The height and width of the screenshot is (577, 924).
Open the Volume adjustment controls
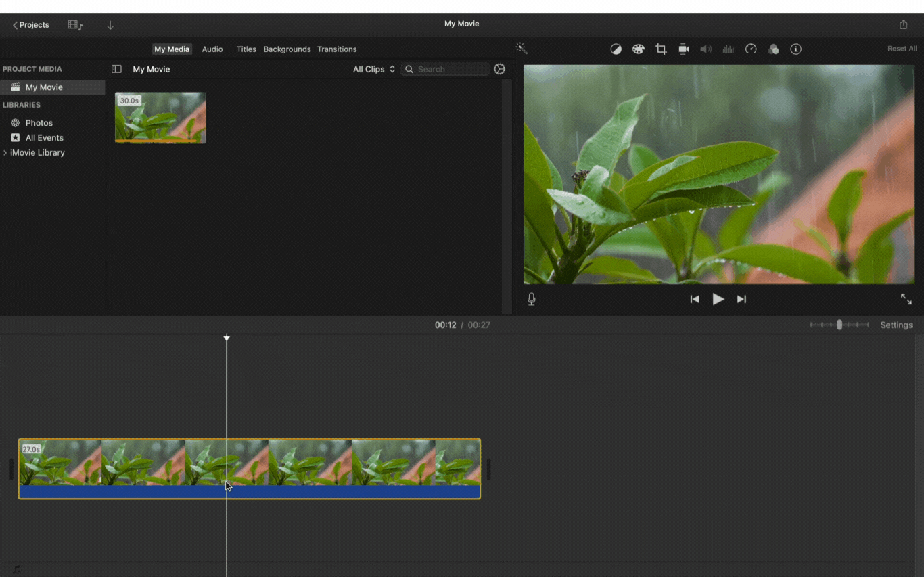pyautogui.click(x=706, y=49)
